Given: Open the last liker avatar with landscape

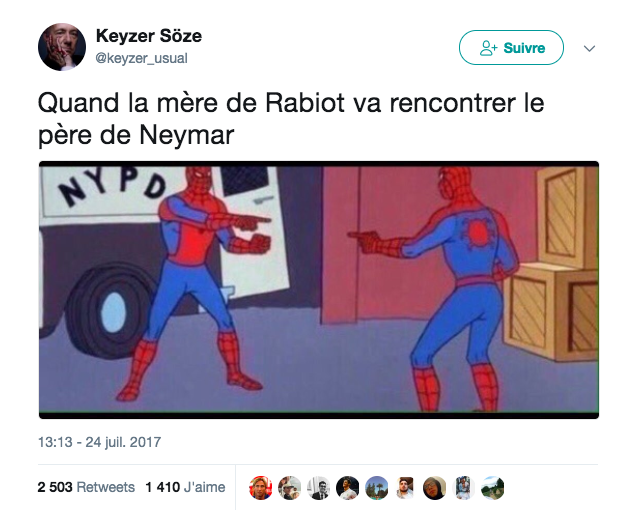Looking at the screenshot, I should pyautogui.click(x=492, y=488).
